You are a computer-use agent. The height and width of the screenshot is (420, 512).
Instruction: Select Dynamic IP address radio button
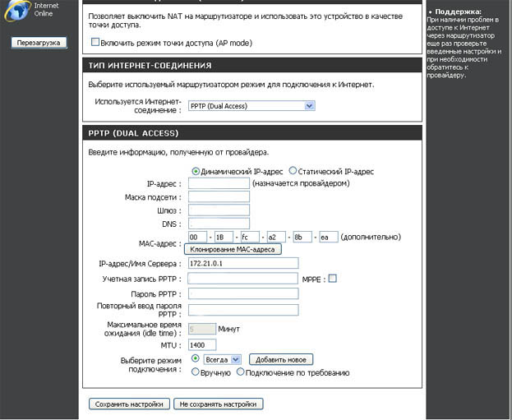point(196,172)
